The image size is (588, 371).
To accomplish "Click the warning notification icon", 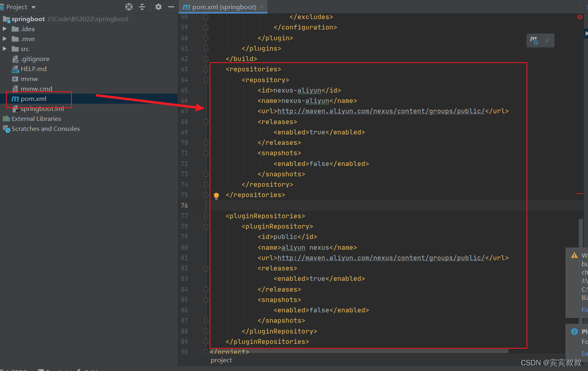I will tap(574, 255).
